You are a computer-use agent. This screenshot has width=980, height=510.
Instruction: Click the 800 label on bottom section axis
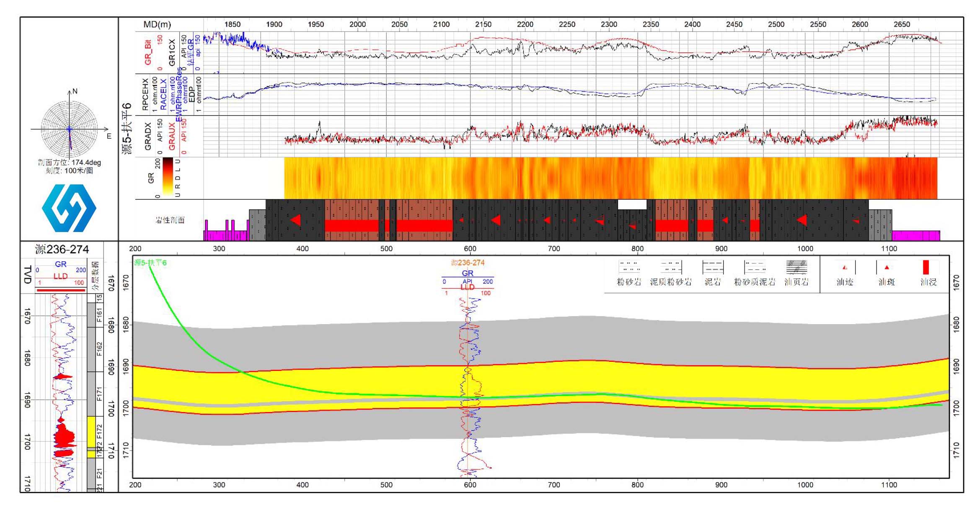[x=637, y=485]
